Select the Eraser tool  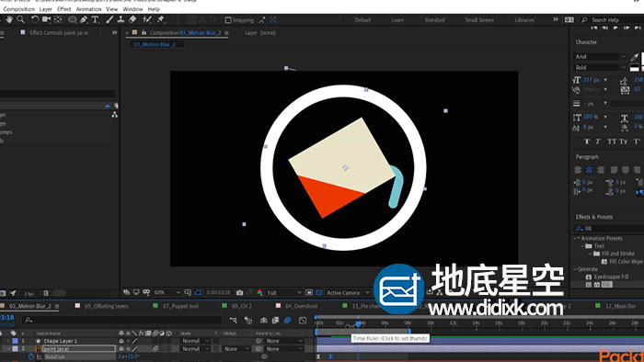coord(132,19)
